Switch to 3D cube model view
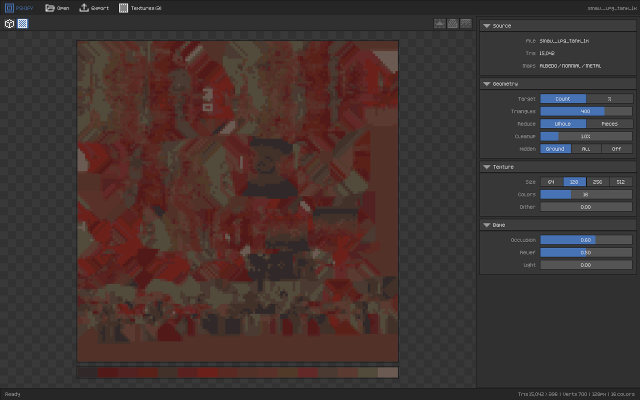 (9, 24)
